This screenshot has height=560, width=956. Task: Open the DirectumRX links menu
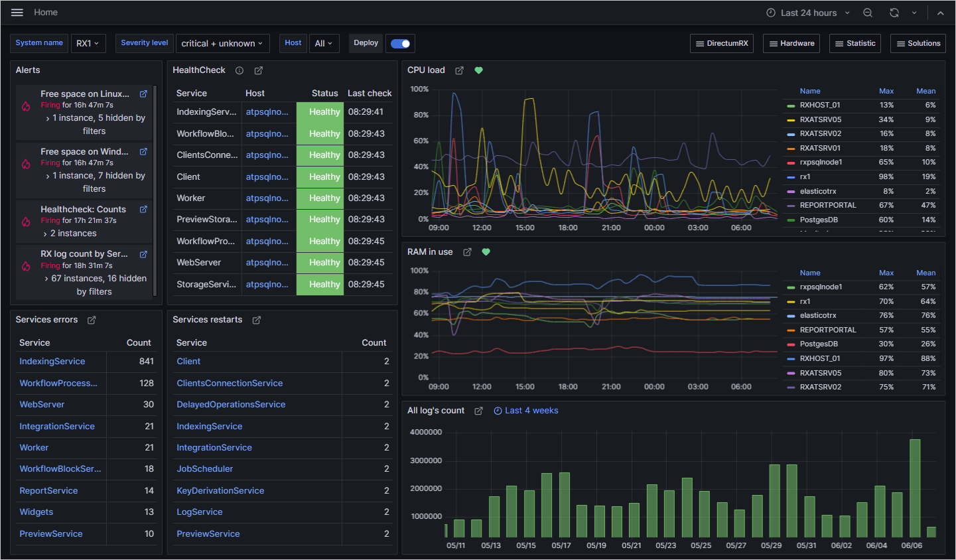point(721,44)
